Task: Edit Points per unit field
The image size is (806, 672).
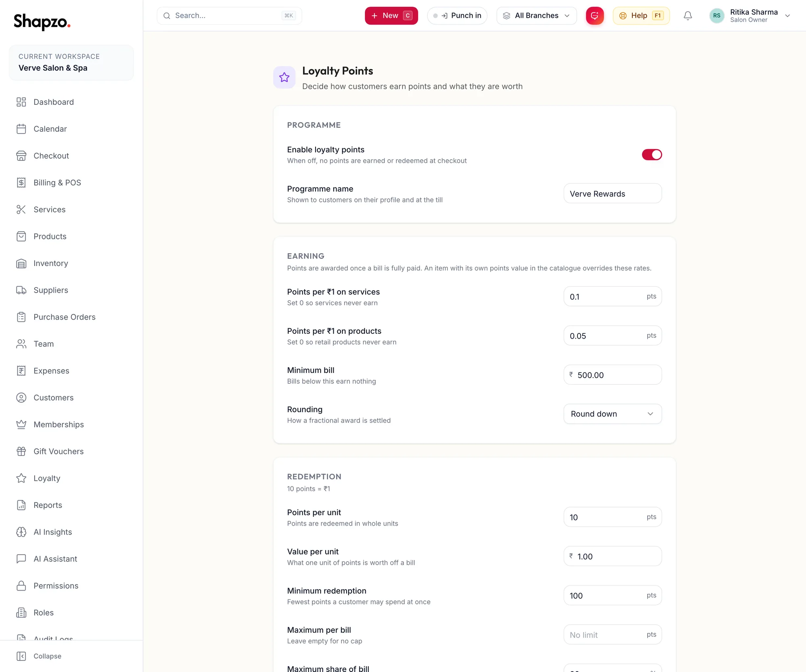Action: pyautogui.click(x=613, y=517)
